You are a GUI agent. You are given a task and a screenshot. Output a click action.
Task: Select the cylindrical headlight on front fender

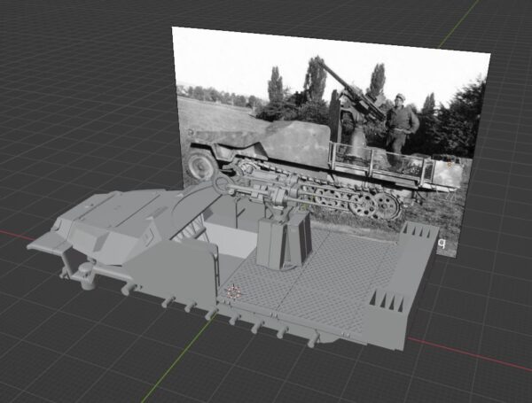[x=87, y=275]
